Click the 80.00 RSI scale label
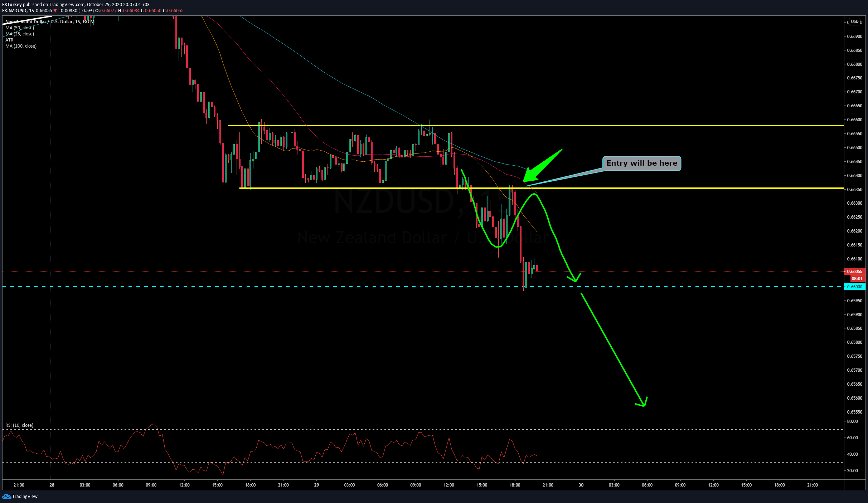This screenshot has height=503, width=868. tap(852, 421)
